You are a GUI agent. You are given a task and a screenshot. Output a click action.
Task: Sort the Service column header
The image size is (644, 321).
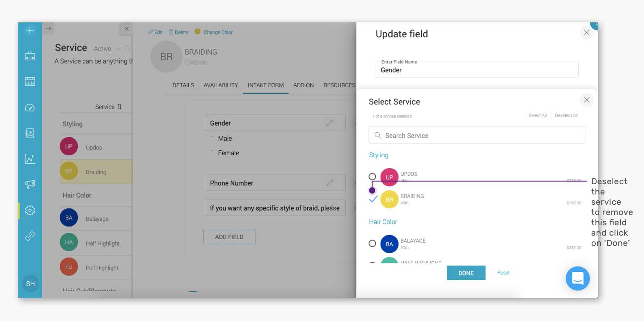pos(108,107)
